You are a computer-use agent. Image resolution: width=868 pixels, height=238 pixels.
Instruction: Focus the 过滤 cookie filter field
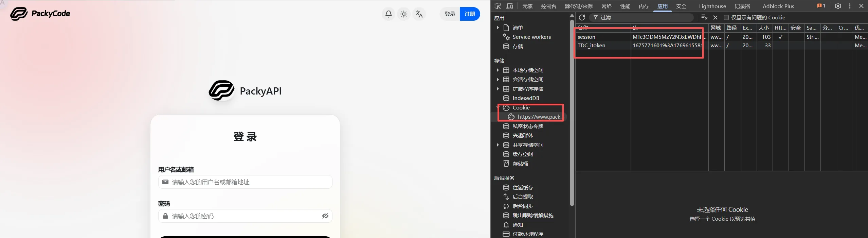[x=641, y=17]
